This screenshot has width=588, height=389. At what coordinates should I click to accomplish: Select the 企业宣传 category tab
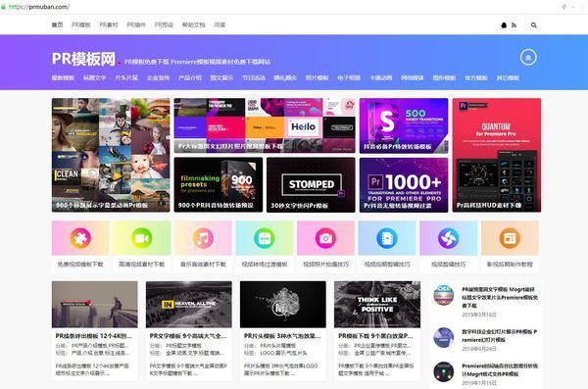pos(158,78)
